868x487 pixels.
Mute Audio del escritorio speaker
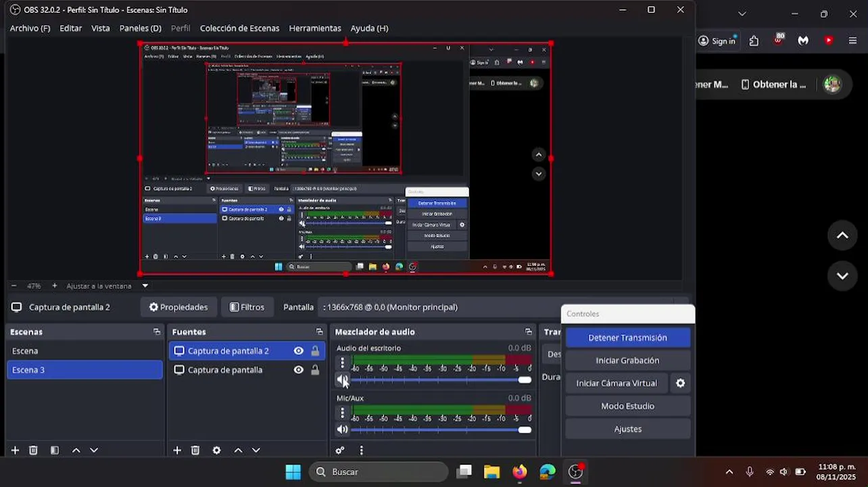click(x=342, y=380)
